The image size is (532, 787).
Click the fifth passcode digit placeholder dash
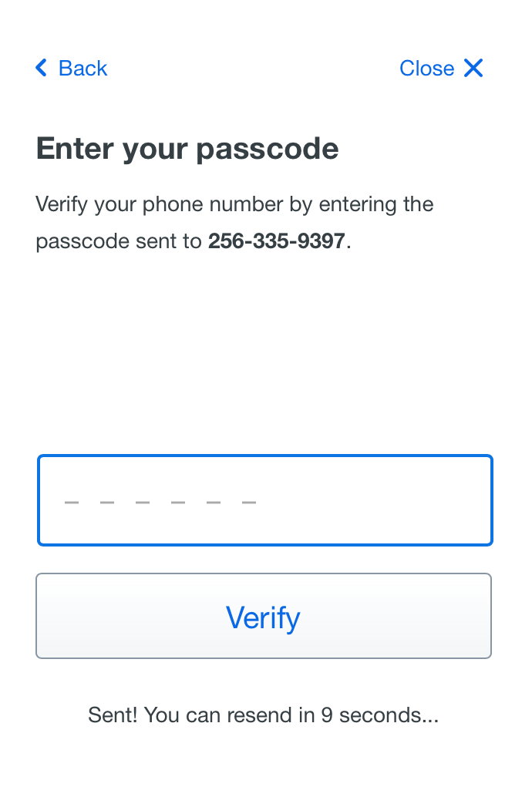tap(214, 503)
